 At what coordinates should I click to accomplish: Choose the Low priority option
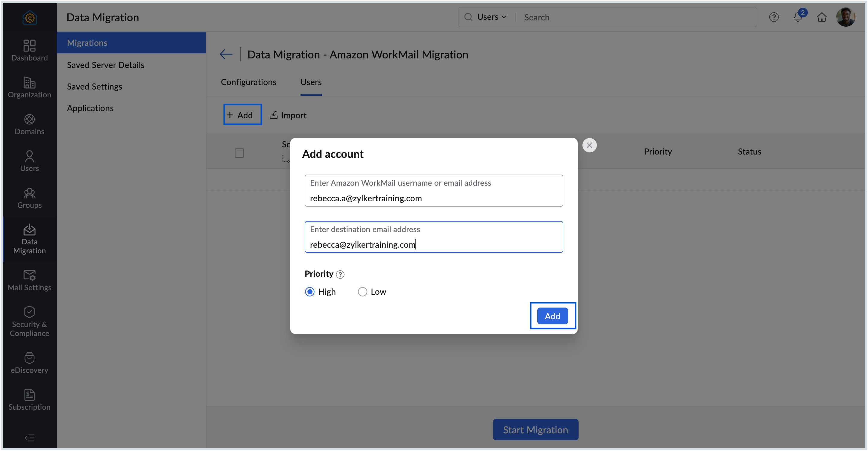[362, 292]
